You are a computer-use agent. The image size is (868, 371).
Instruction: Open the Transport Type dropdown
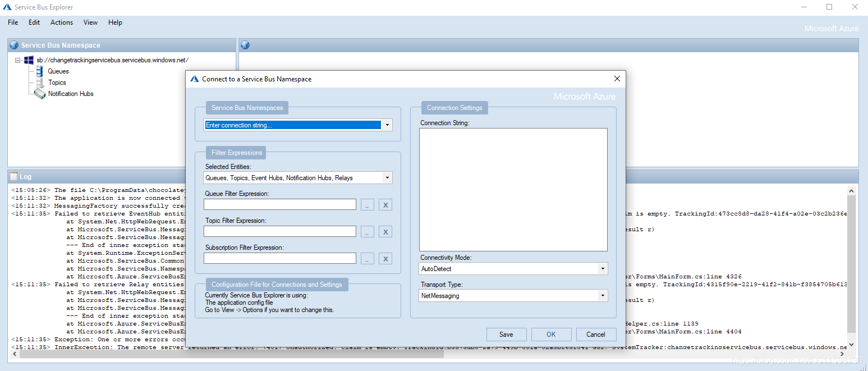click(603, 296)
